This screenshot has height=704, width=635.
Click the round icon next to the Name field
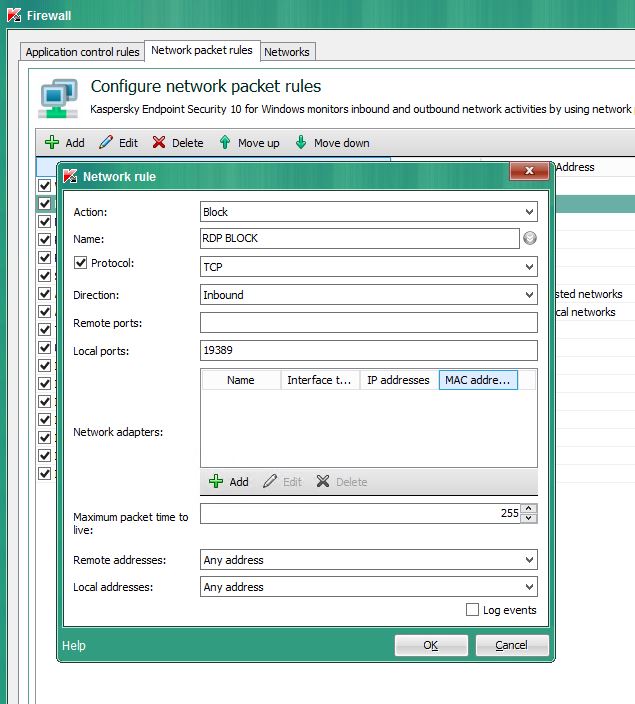coord(530,239)
